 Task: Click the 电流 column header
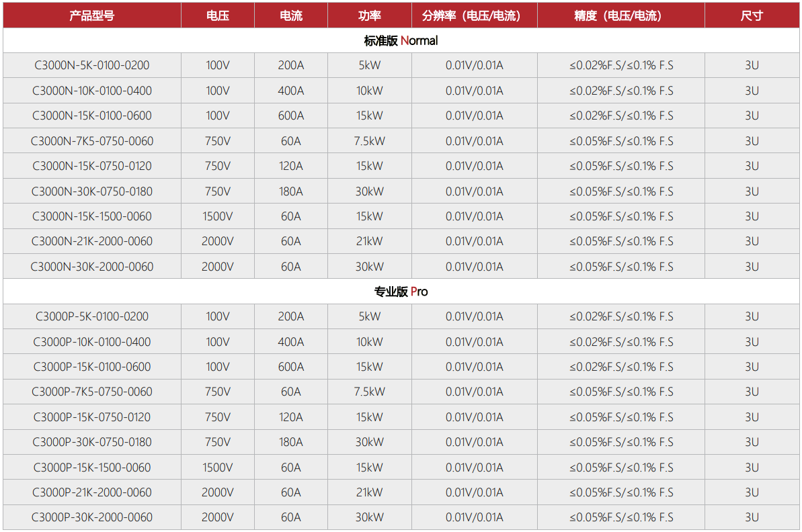291,15
